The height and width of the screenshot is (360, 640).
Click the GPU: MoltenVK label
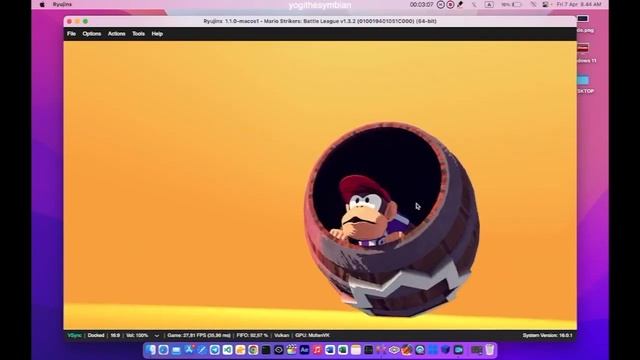(312, 336)
